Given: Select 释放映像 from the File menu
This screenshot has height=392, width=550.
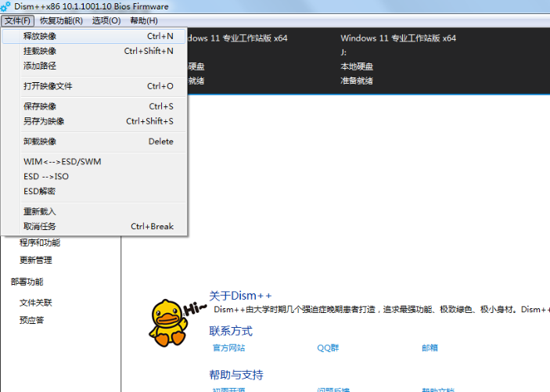Looking at the screenshot, I should (x=40, y=36).
